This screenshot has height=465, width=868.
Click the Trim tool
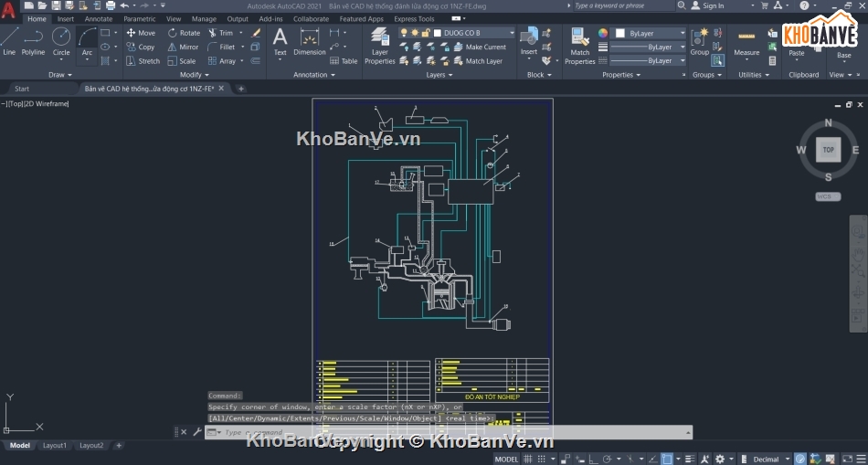point(221,33)
